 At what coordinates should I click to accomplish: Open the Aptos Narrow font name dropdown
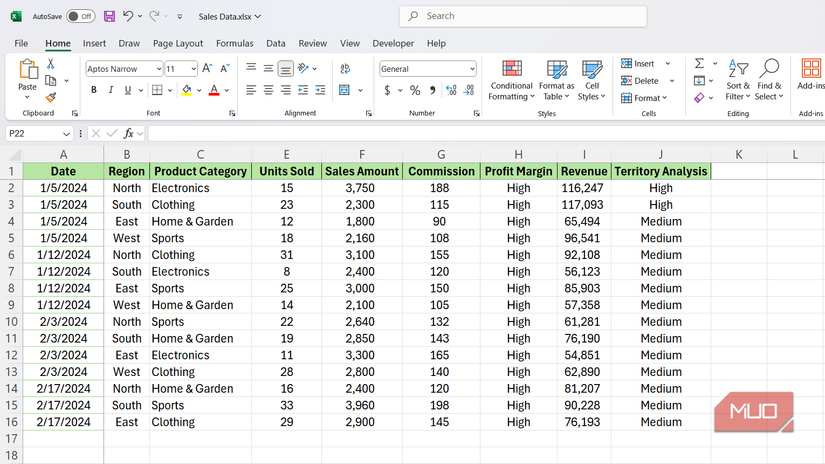click(x=158, y=69)
